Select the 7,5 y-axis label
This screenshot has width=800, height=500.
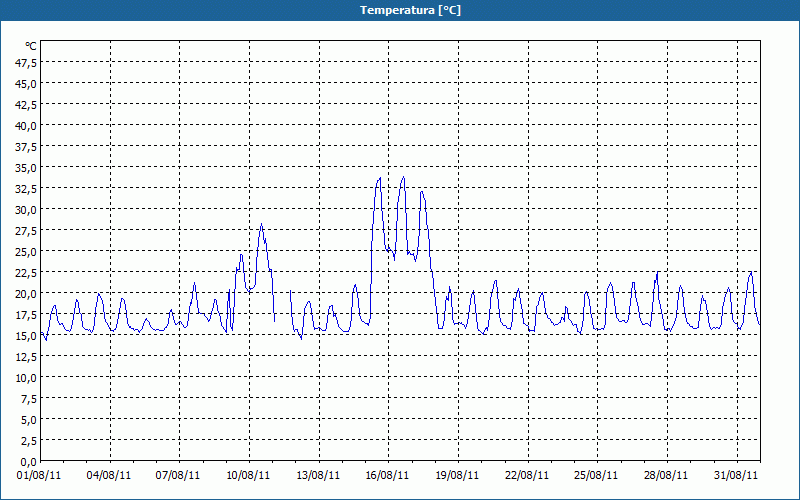(29, 399)
